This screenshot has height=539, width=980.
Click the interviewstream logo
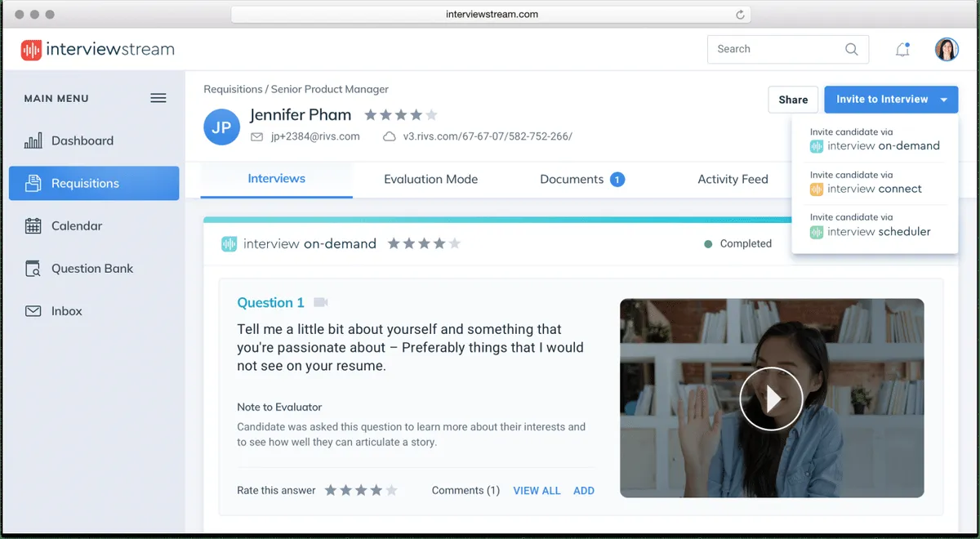[97, 49]
